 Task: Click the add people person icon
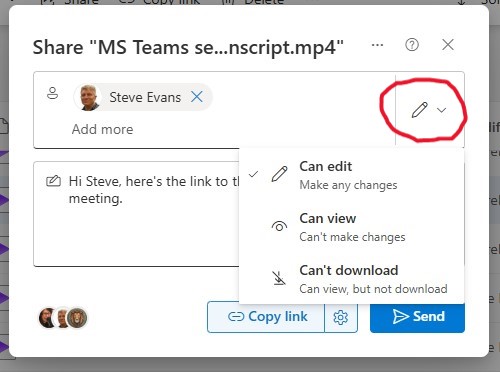(52, 94)
